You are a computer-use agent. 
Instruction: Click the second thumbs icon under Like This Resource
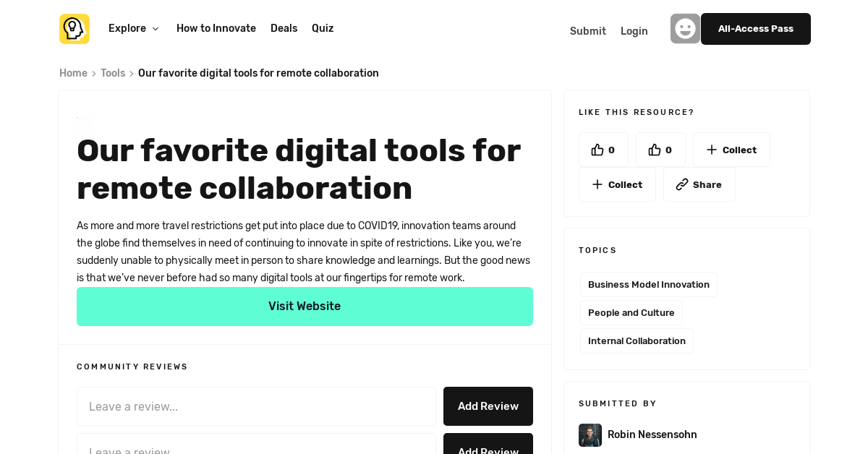654,149
